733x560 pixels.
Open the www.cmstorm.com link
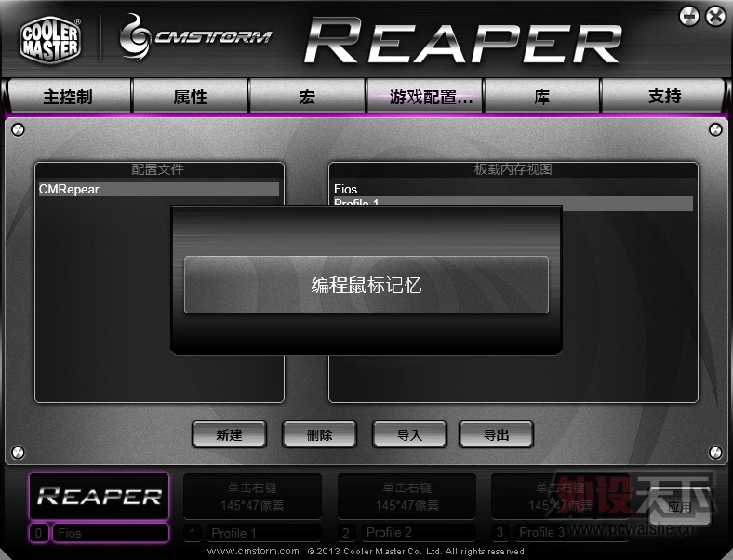point(253,551)
